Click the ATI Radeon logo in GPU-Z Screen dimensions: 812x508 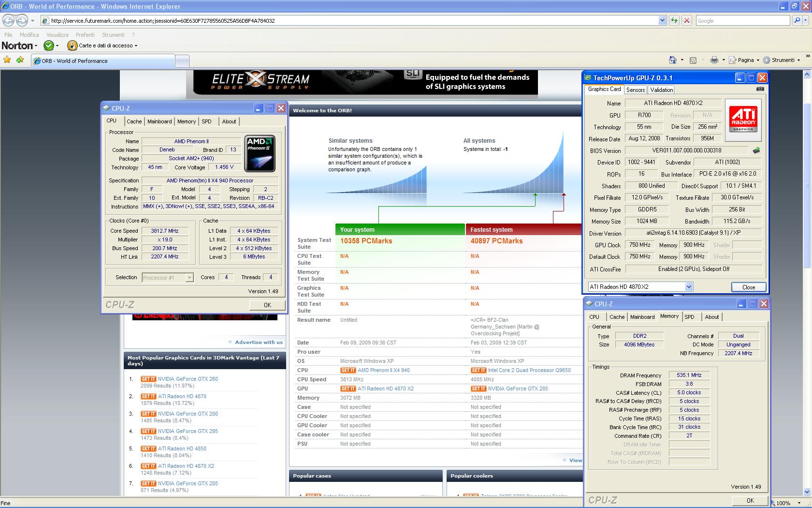(x=743, y=120)
